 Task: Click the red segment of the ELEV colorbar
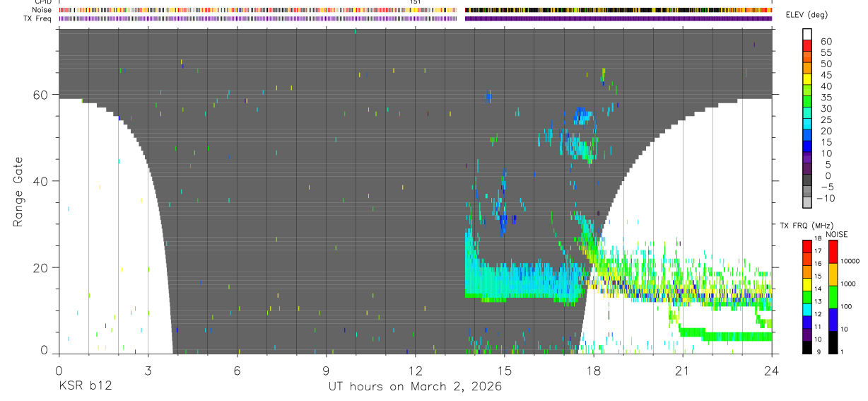807,46
